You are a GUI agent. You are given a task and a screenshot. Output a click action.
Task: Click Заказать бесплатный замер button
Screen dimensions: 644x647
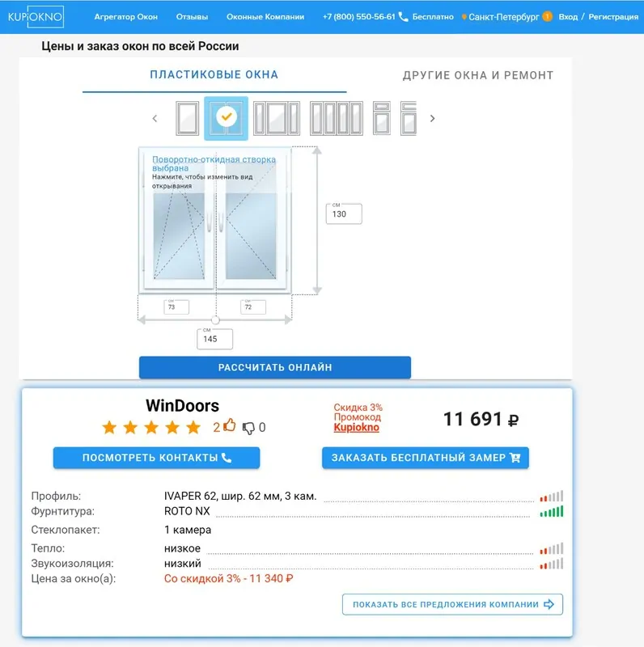pyautogui.click(x=426, y=458)
